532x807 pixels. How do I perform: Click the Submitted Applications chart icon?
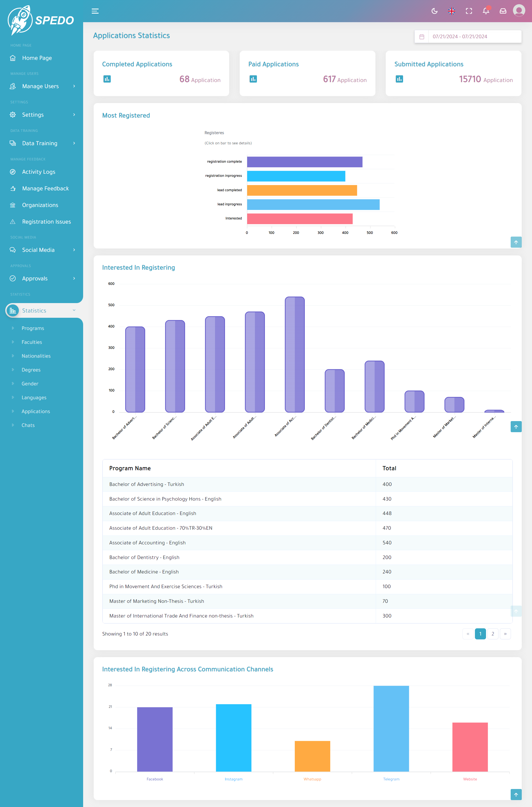pos(399,79)
